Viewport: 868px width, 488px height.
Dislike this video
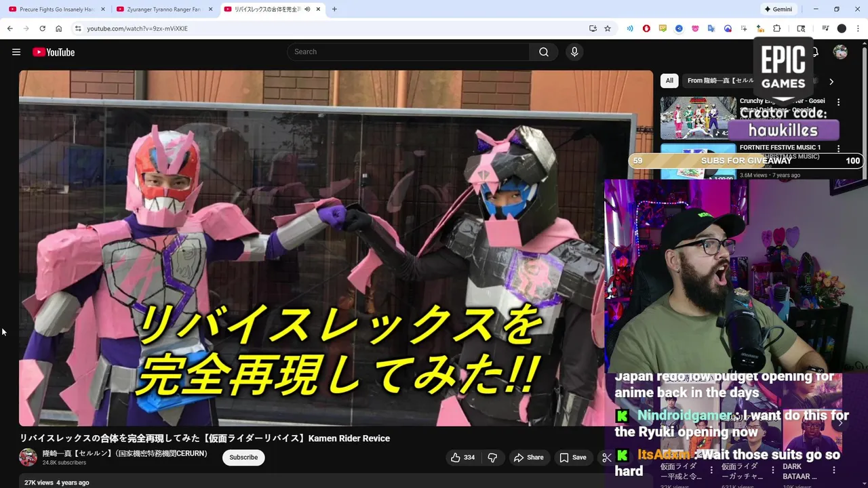492,457
